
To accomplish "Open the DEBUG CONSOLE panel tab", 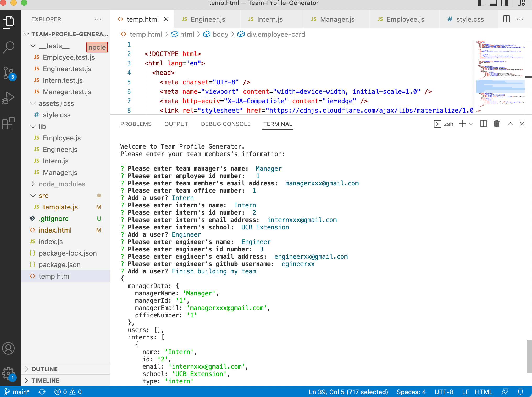I will [x=226, y=124].
